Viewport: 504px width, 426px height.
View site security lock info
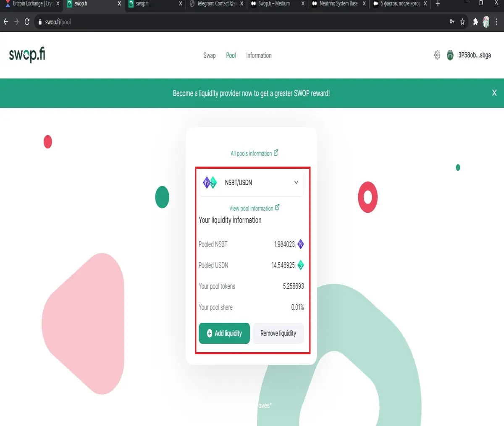(40, 22)
